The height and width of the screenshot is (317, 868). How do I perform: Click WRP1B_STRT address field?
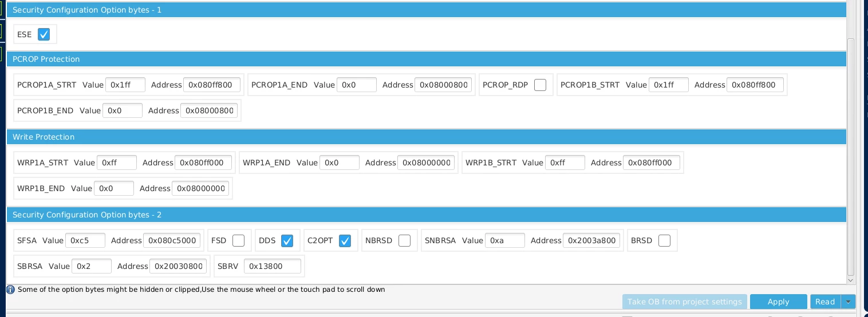(x=652, y=163)
